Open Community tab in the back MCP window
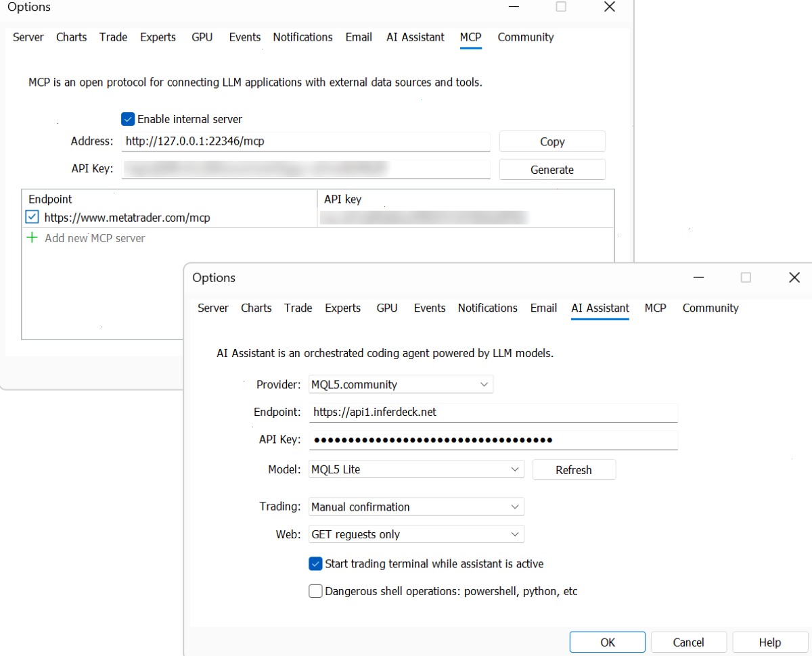The height and width of the screenshot is (656, 812). (526, 37)
